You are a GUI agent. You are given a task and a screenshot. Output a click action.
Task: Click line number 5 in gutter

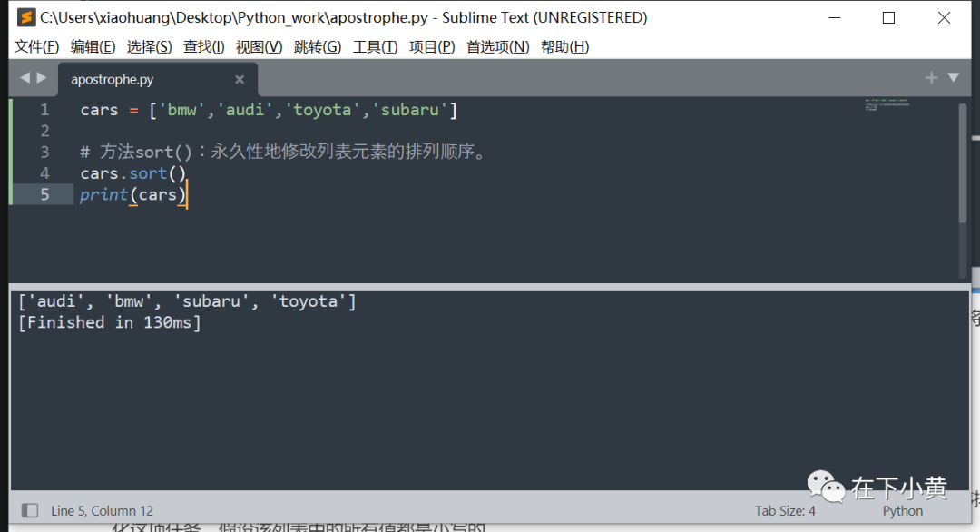pos(44,194)
